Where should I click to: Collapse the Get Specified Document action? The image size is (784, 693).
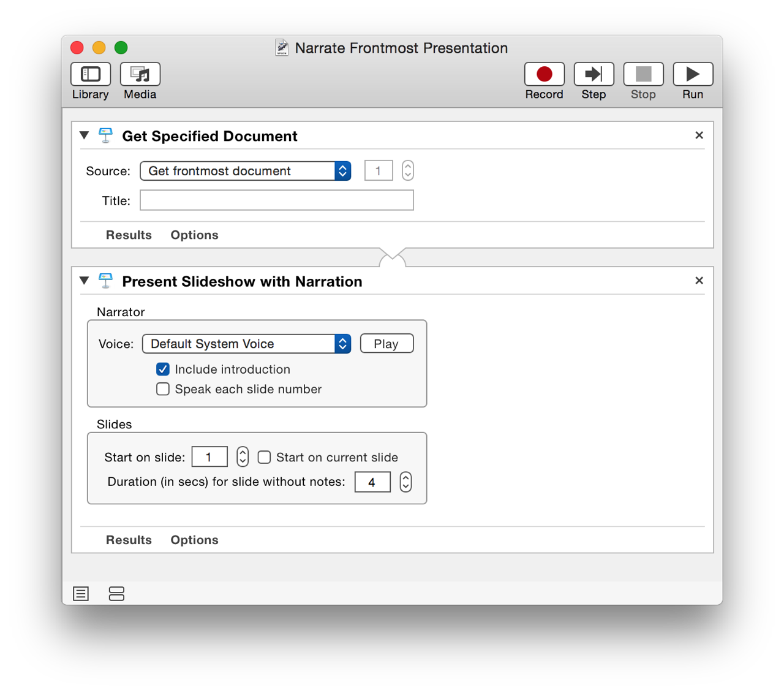tap(85, 135)
